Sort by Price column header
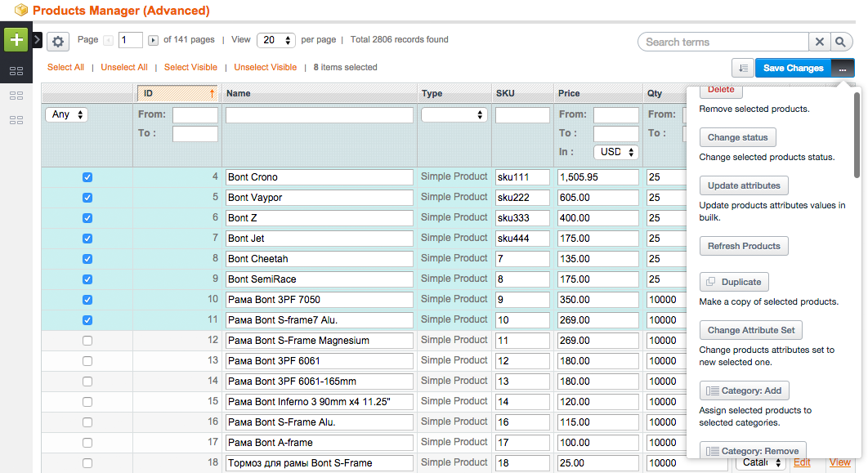Viewport: 868px width, 473px height. [597, 93]
